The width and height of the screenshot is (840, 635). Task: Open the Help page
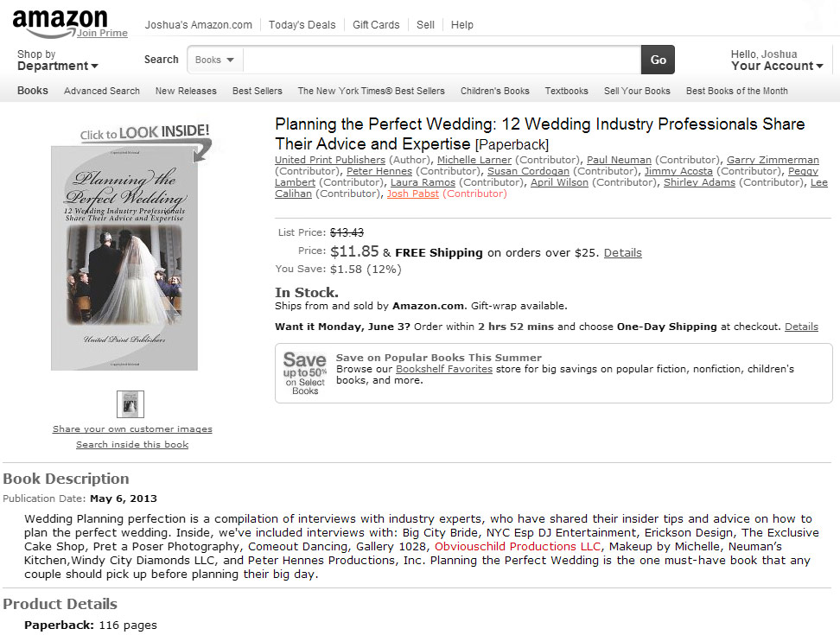461,25
